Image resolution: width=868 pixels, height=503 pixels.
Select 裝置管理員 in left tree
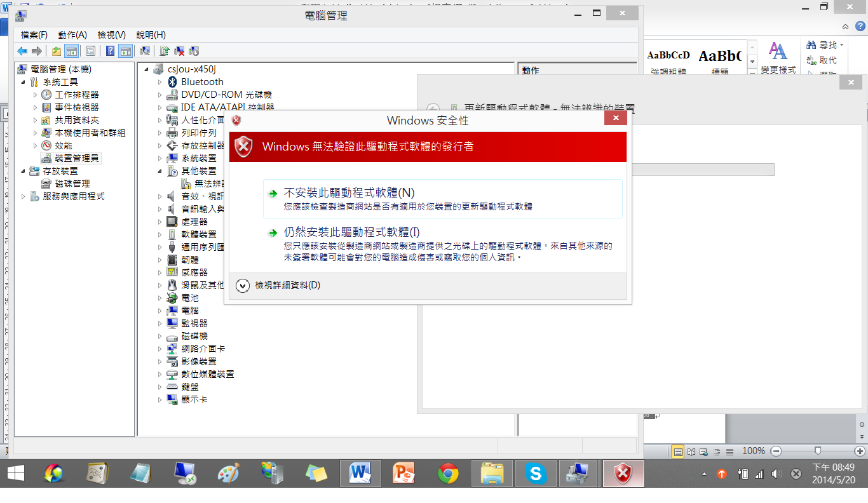[71, 158]
